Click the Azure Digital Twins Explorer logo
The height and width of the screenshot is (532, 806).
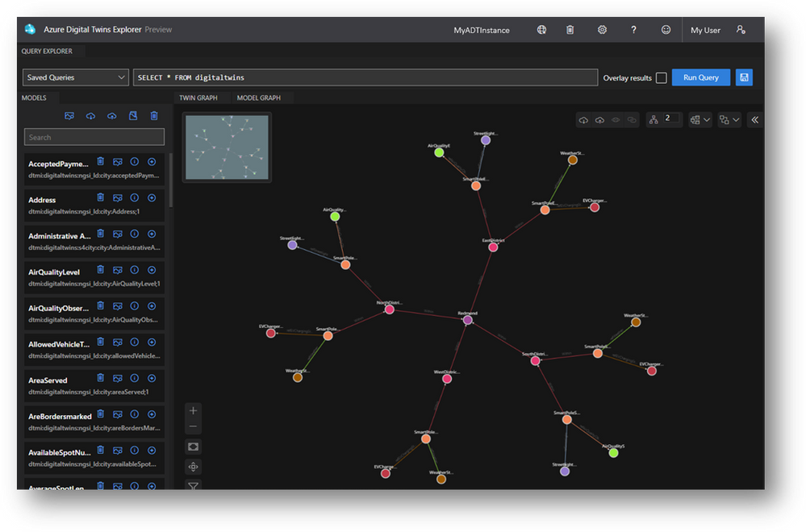click(31, 29)
